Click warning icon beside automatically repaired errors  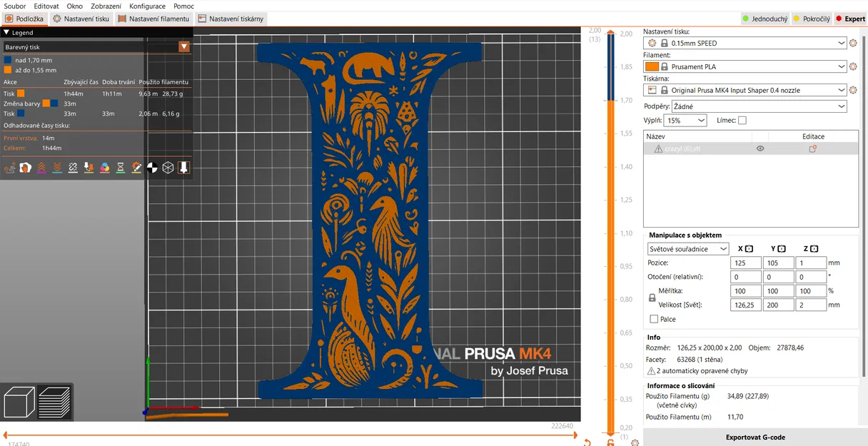[x=651, y=371]
